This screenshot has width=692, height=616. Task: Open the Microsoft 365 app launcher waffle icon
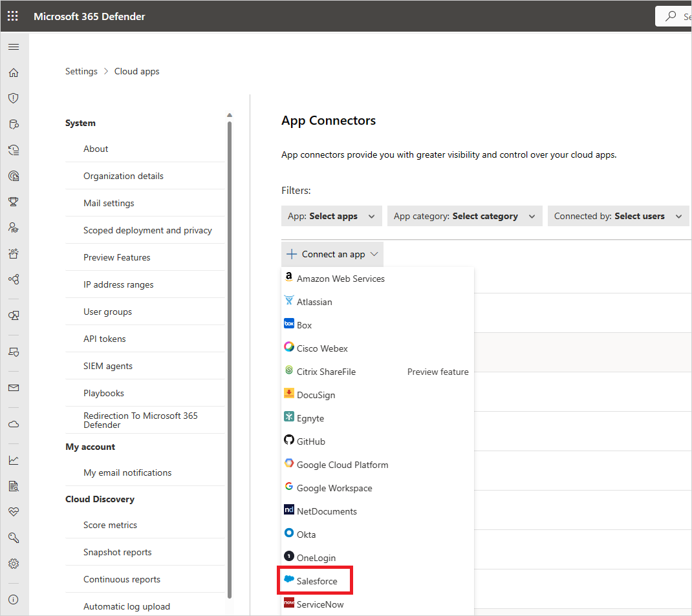click(x=12, y=16)
